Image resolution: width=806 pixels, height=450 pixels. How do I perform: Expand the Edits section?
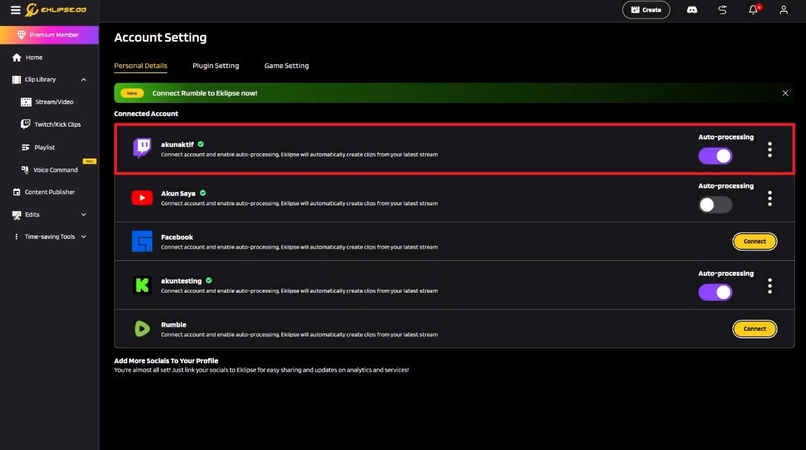point(83,214)
